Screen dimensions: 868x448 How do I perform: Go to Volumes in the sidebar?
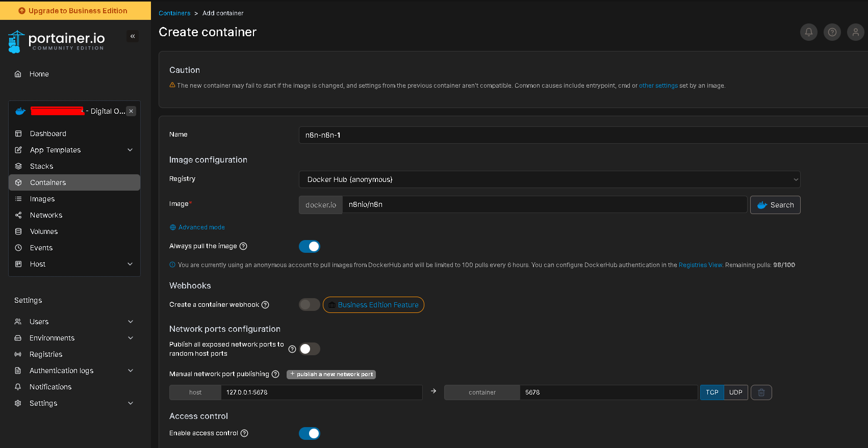click(x=44, y=231)
